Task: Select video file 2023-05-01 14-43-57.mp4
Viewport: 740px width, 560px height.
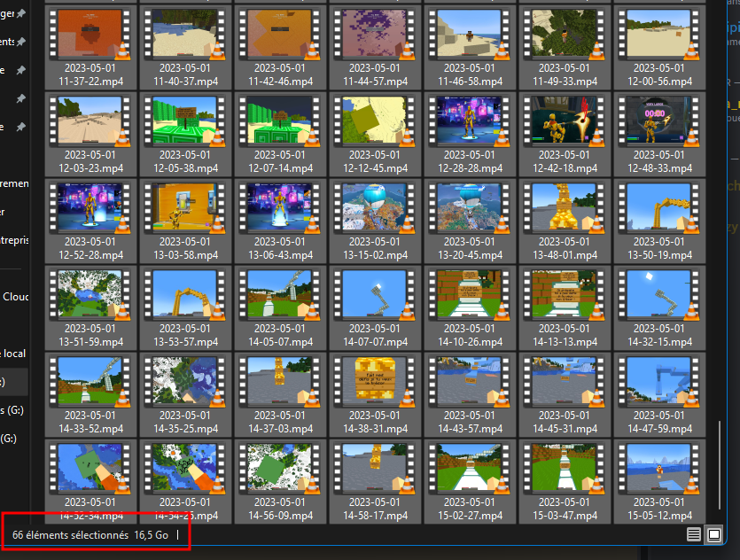Action: [x=470, y=394]
